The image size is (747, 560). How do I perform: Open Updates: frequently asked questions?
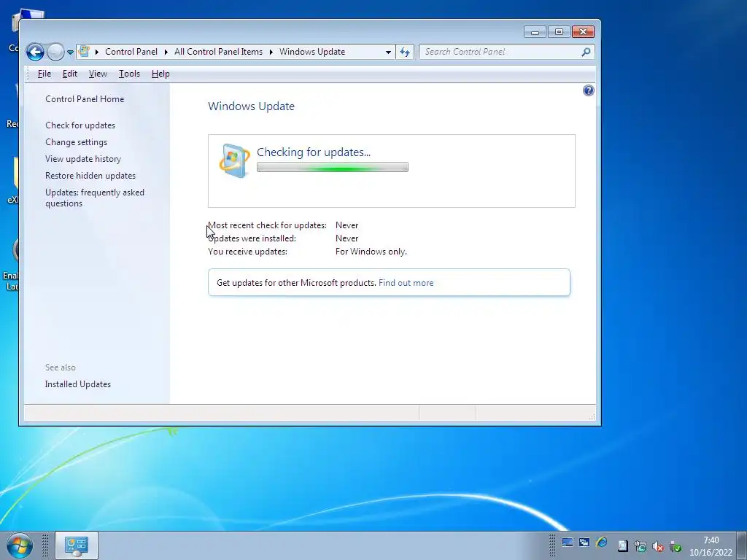tap(95, 198)
